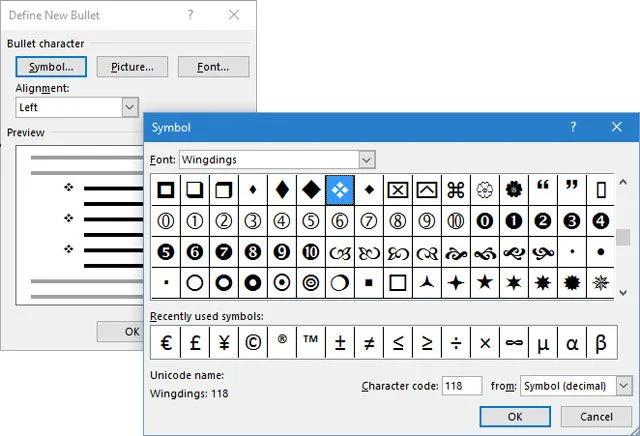Select the not-equal sign in recent symbols
640x436 pixels.
tap(368, 342)
